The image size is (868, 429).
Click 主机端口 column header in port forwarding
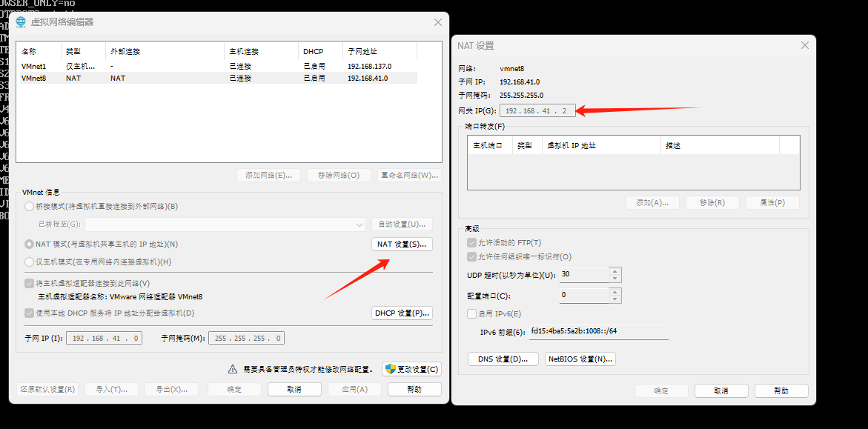point(489,146)
